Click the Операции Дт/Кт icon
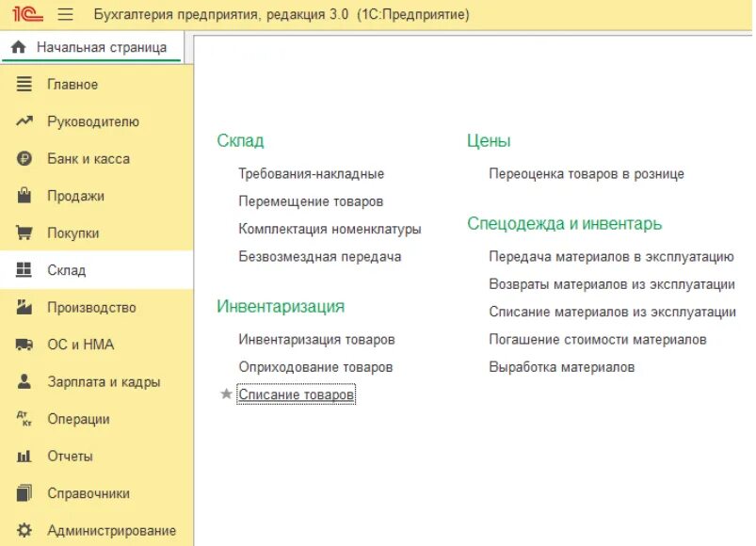 [x=24, y=418]
